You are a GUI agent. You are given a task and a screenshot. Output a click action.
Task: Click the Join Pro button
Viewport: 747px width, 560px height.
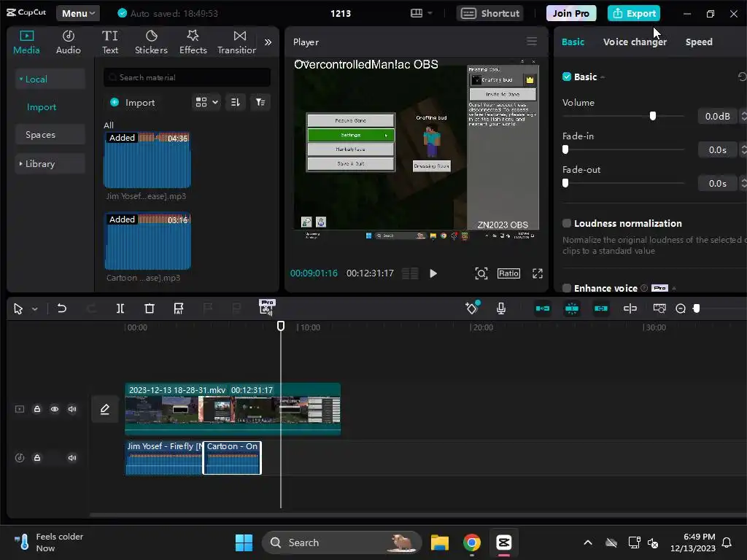tap(570, 13)
